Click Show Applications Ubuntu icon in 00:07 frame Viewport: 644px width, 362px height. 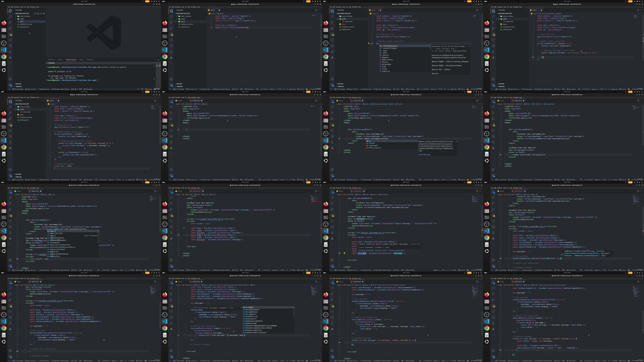pyautogui.click(x=4, y=70)
